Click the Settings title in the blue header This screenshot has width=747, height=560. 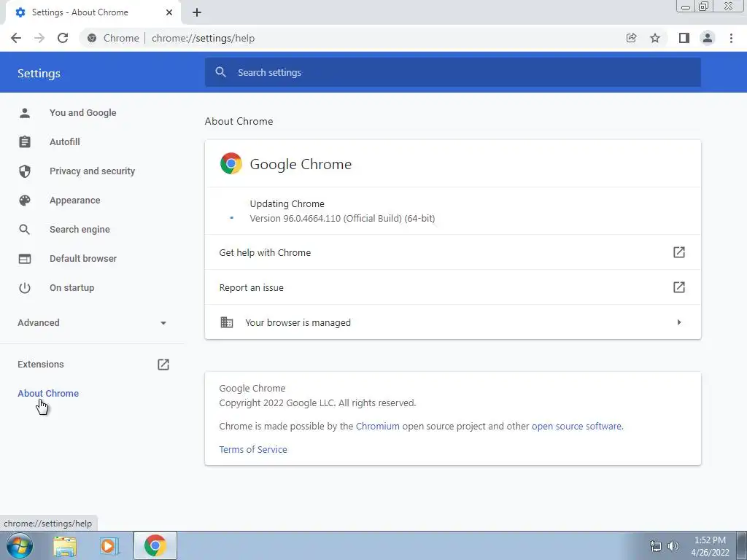[39, 74]
